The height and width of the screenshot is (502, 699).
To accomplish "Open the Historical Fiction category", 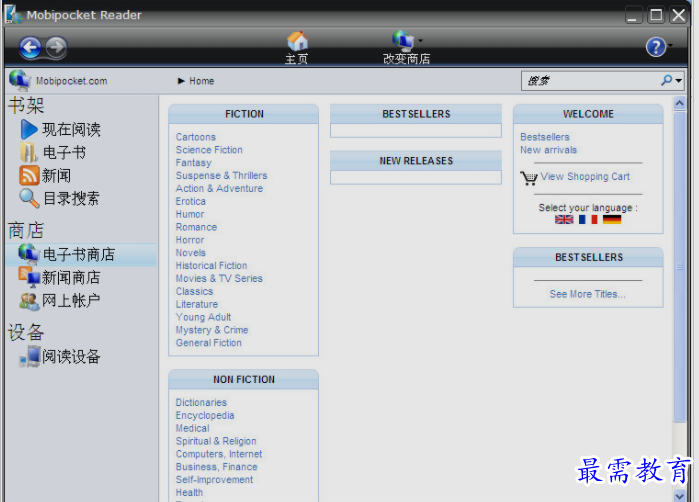I will pos(211,266).
